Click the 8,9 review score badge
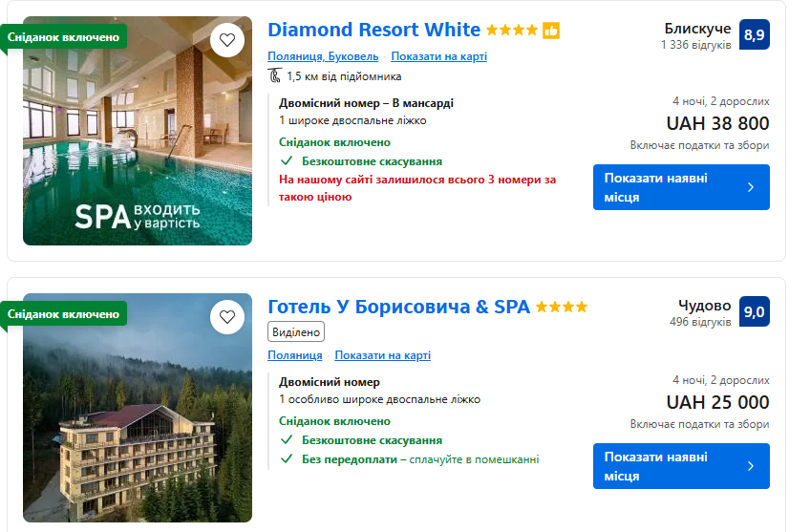 (x=754, y=35)
